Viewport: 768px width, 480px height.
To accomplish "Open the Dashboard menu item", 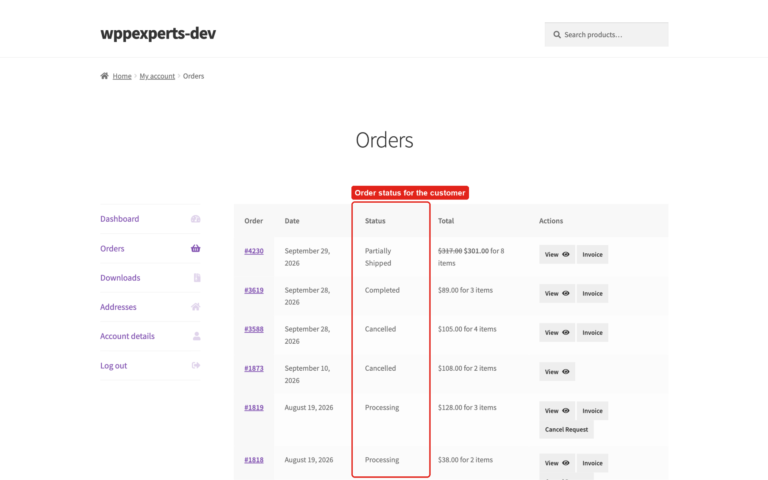I will (x=120, y=219).
